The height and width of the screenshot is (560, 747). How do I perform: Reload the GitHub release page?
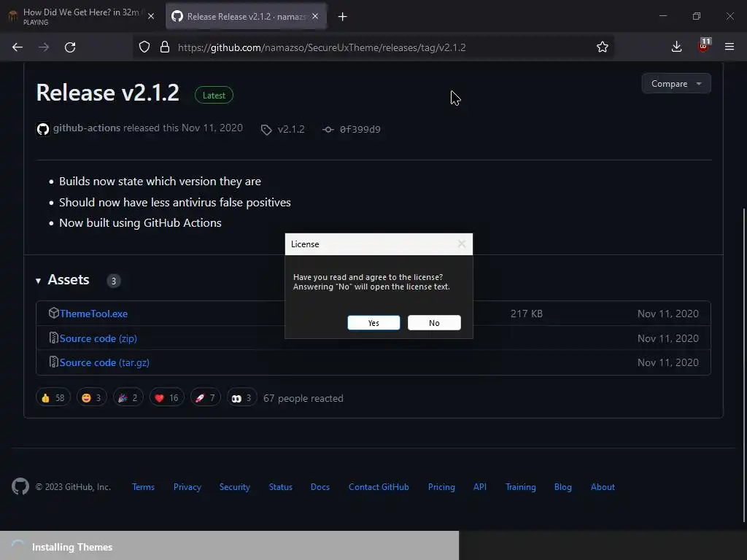(70, 47)
